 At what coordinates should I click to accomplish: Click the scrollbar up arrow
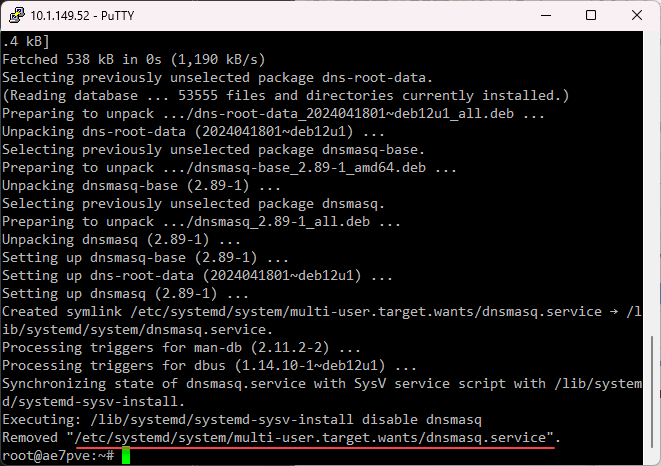pyautogui.click(x=652, y=40)
